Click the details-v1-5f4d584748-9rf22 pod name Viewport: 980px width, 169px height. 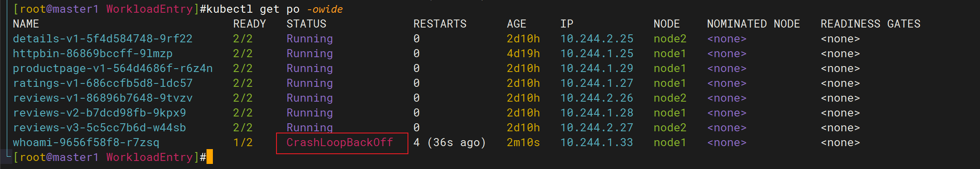(103, 39)
